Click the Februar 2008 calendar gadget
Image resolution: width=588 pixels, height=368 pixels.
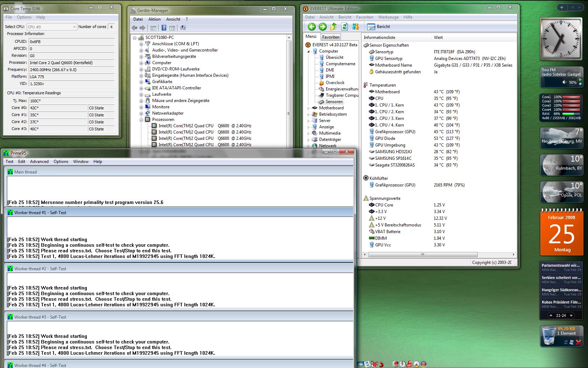561,232
